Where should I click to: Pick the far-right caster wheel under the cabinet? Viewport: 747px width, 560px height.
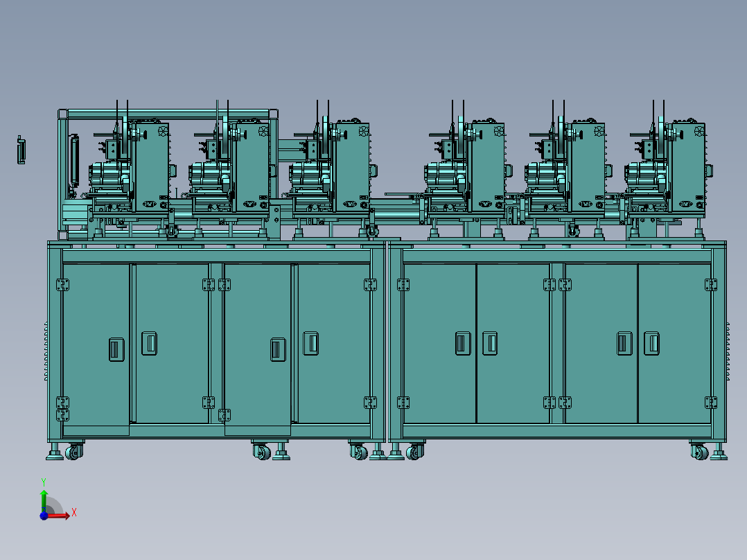pyautogui.click(x=701, y=452)
